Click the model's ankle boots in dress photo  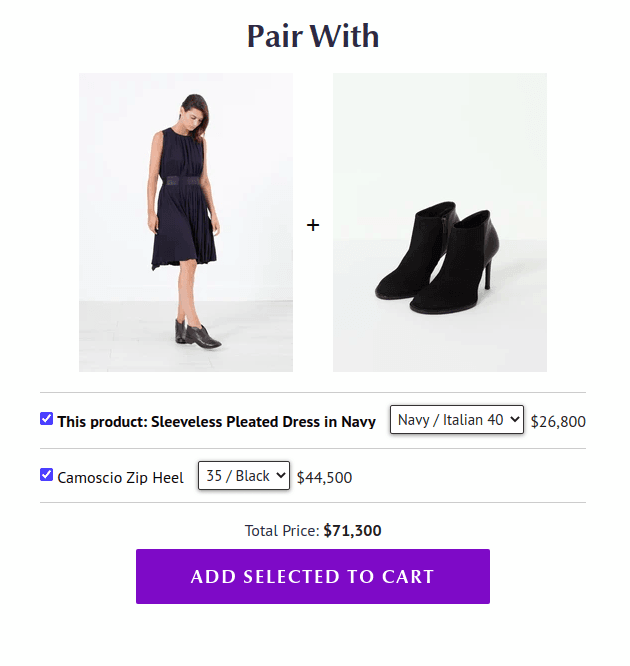(x=199, y=335)
